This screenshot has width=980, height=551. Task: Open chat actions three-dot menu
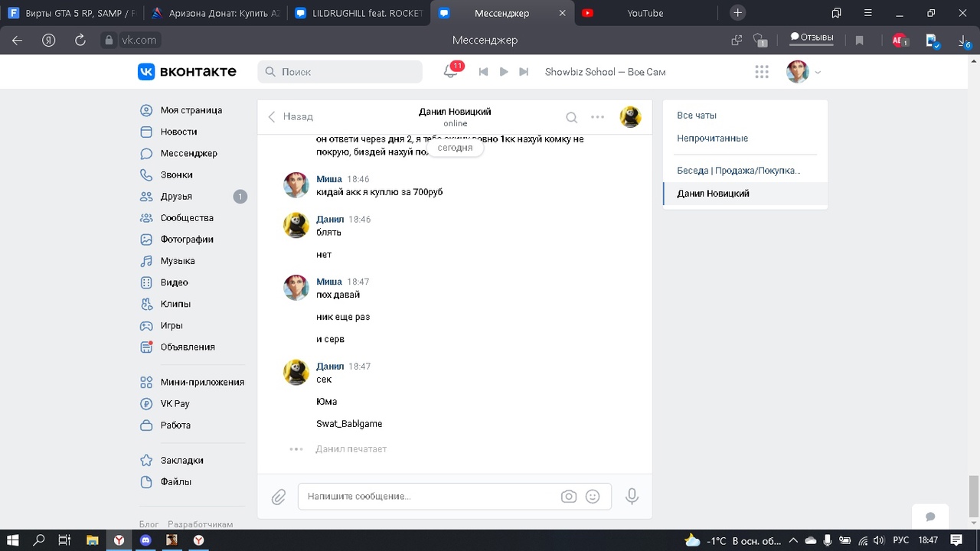tap(597, 117)
